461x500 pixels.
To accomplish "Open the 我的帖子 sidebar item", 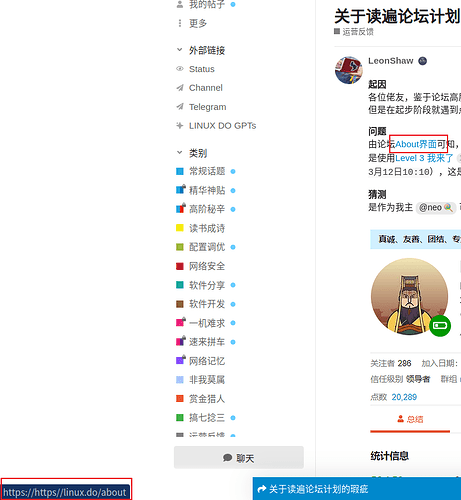I will click(206, 4).
